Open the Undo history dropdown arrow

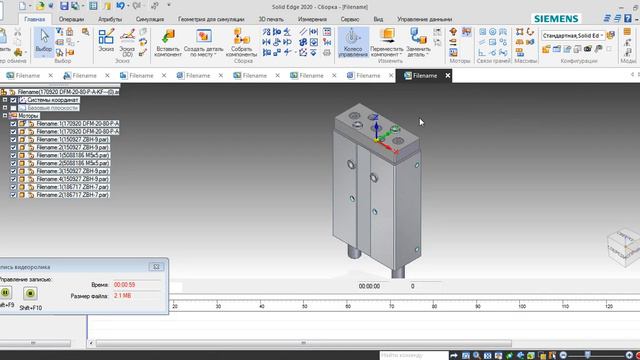[x=128, y=6]
